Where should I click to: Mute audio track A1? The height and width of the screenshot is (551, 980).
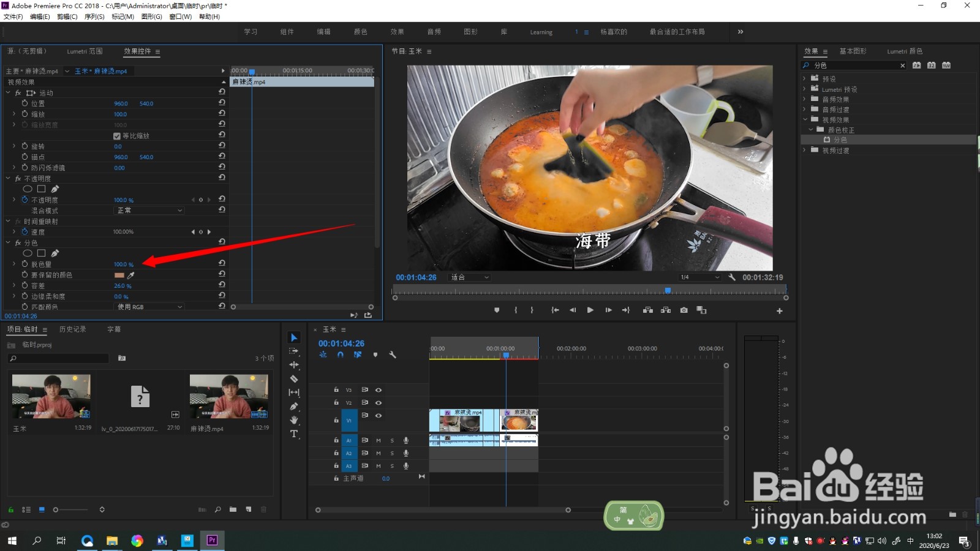pos(379,441)
